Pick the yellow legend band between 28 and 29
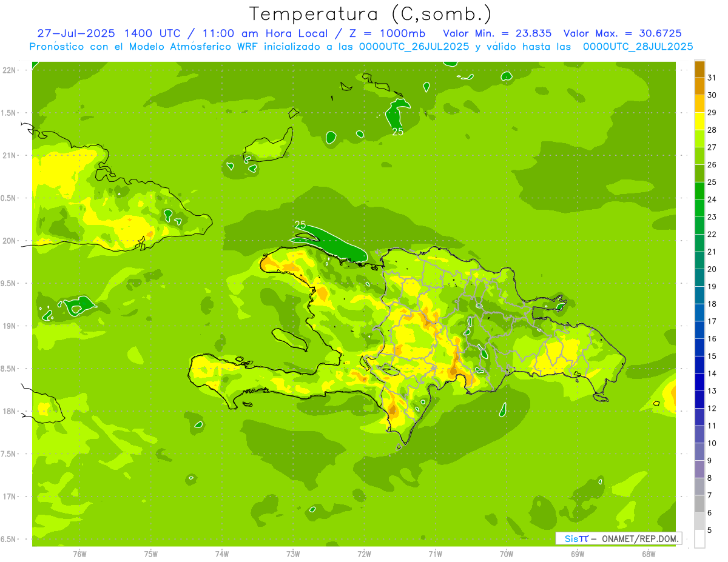The width and height of the screenshot is (728, 562). pos(699,121)
